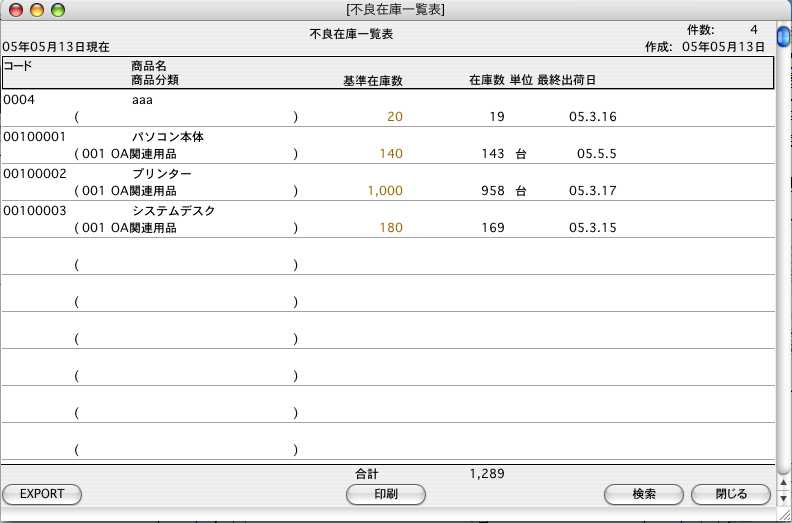Select the row with code 0004
Screen dimensions: 792x523
point(20,100)
